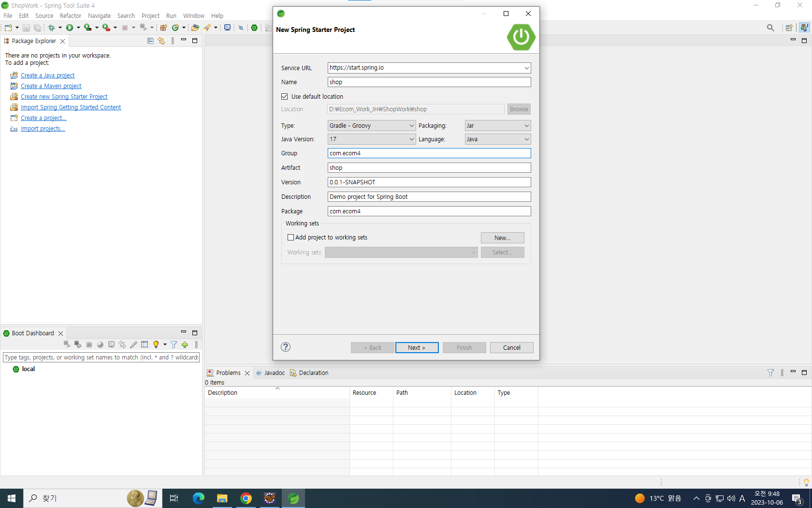The width and height of the screenshot is (812, 508).
Task: Click the Windows Start button
Action: pyautogui.click(x=12, y=498)
